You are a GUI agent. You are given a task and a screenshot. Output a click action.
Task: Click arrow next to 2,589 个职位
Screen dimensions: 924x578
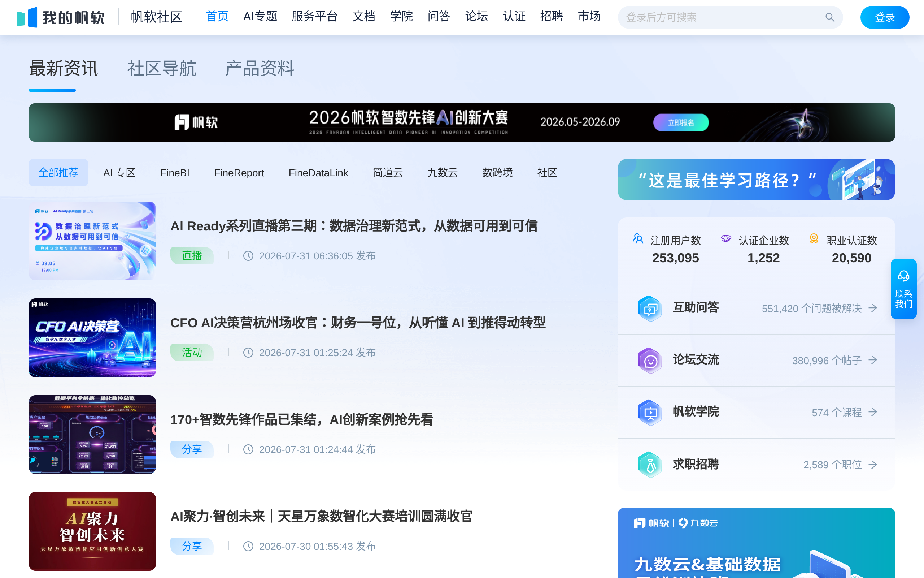873,465
